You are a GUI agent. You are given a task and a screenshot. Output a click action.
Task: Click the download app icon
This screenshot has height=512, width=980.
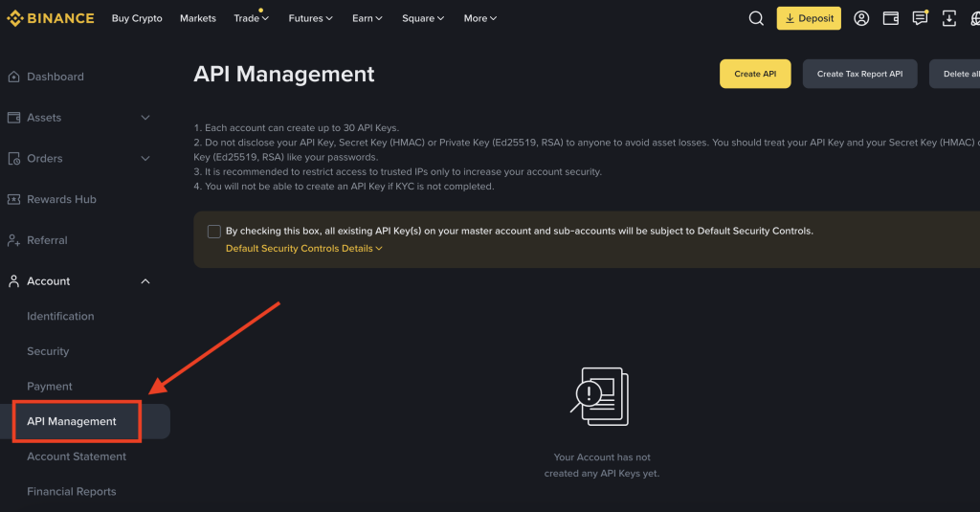[948, 18]
